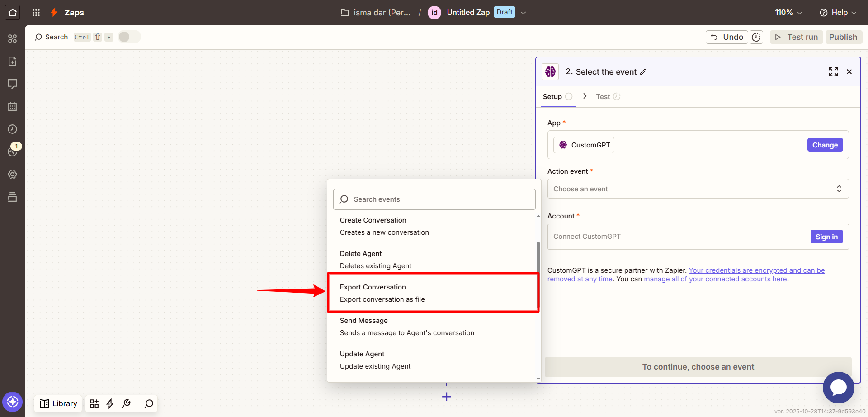Click the isma dar folder breadcrumb
The width and height of the screenshot is (868, 417).
coord(376,13)
